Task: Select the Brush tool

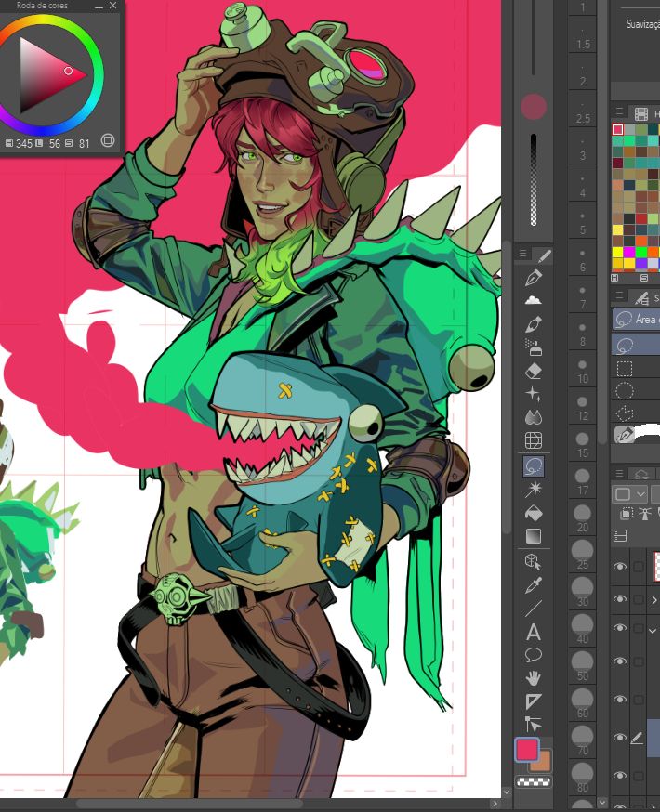Action: tap(534, 324)
